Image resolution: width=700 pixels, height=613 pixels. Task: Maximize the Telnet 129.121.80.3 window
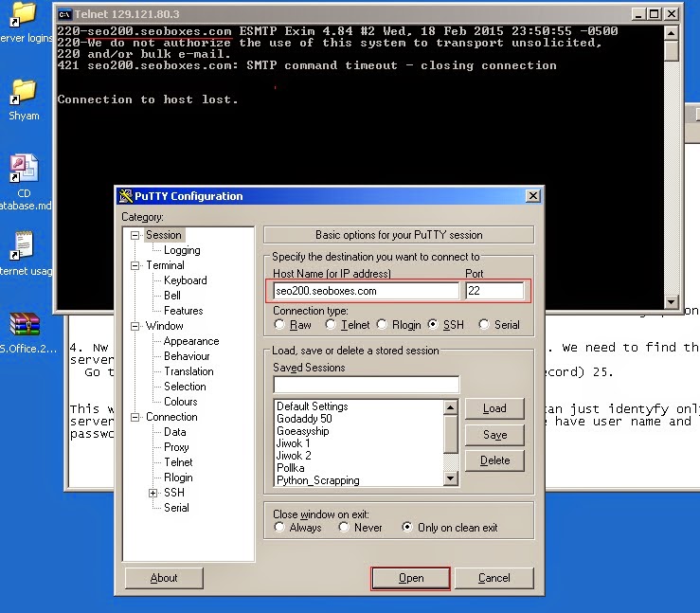(654, 14)
